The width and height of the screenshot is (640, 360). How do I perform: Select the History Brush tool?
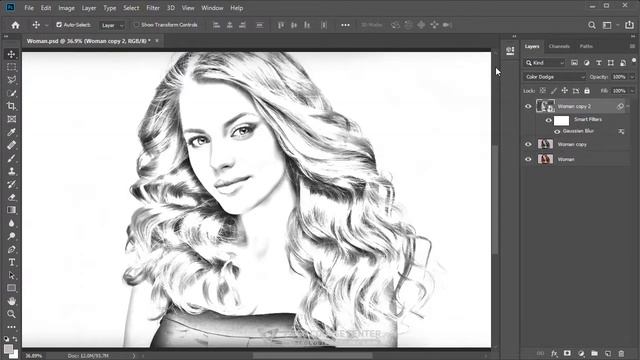click(11, 184)
